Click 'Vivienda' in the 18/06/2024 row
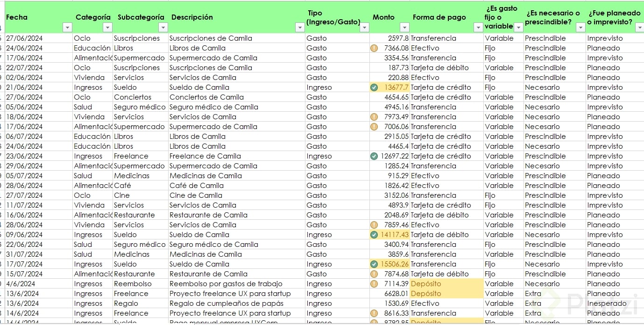 point(89,117)
